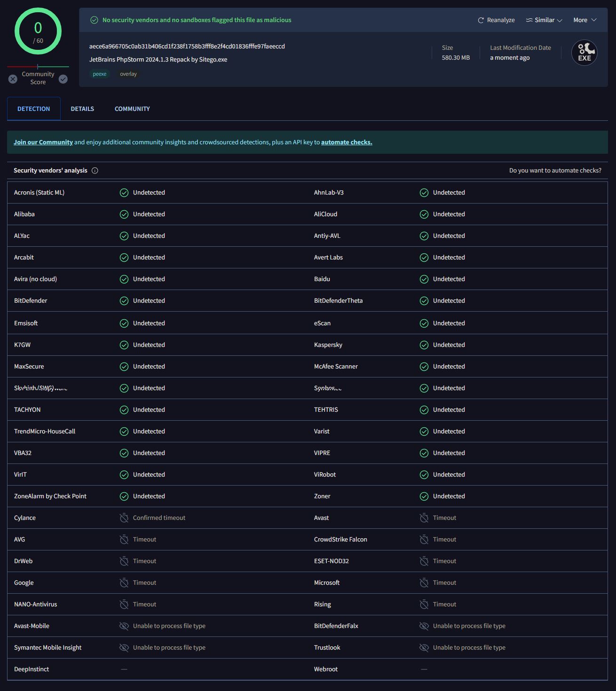Image resolution: width=616 pixels, height=691 pixels.
Task: Switch to the Detection tab
Action: coord(34,109)
